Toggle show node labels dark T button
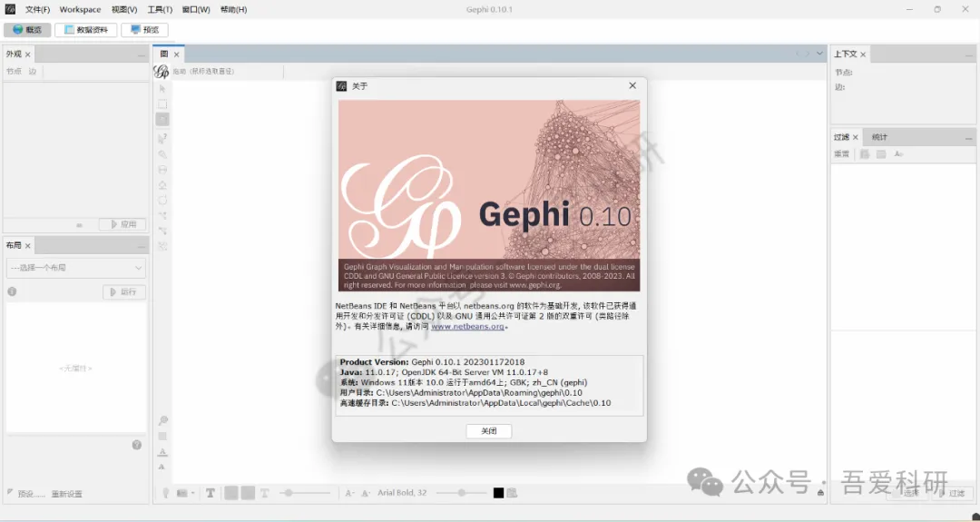This screenshot has height=522, width=980. pos(211,493)
